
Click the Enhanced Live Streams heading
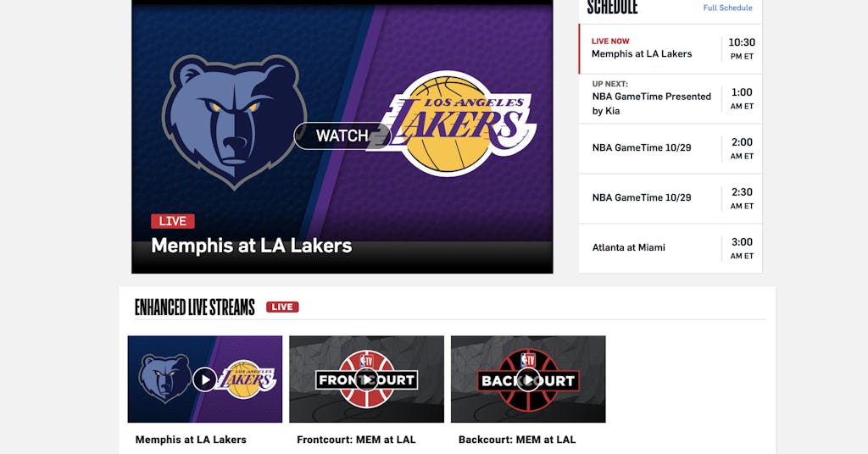(195, 307)
